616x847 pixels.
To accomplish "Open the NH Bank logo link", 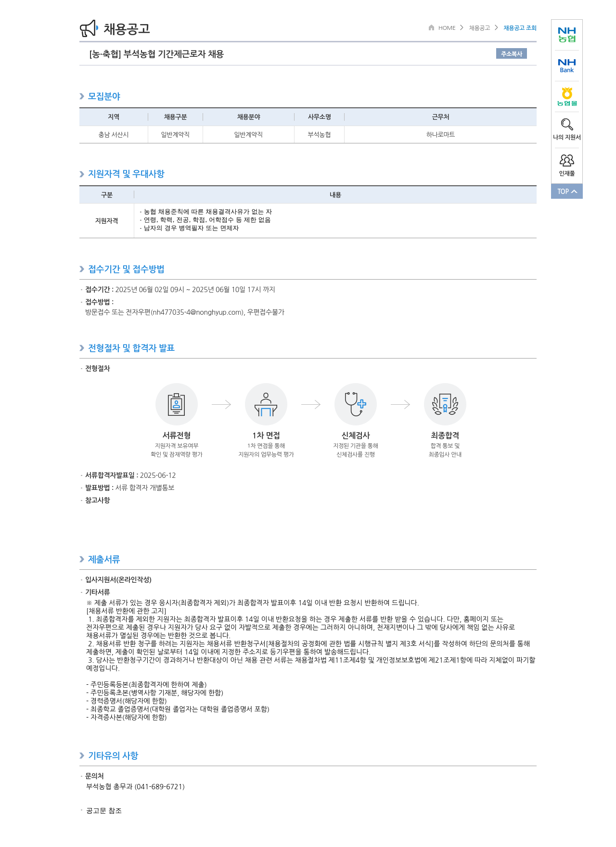I will tap(567, 66).
